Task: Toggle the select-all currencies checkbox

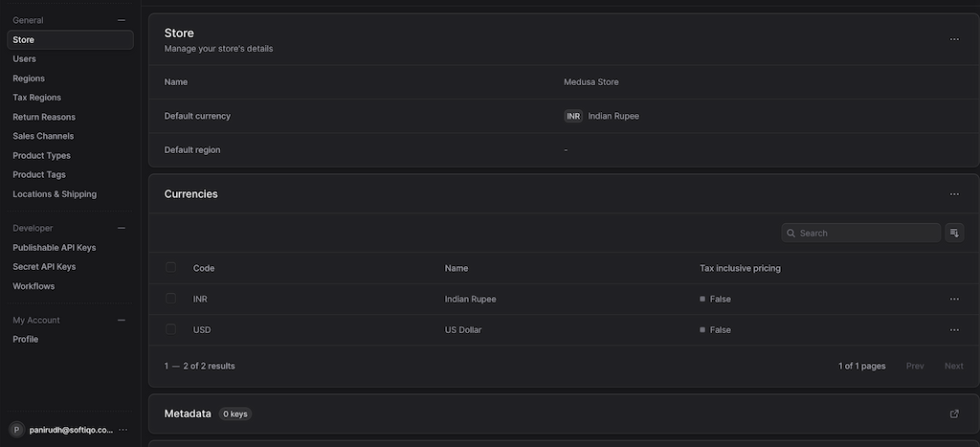Action: point(171,268)
